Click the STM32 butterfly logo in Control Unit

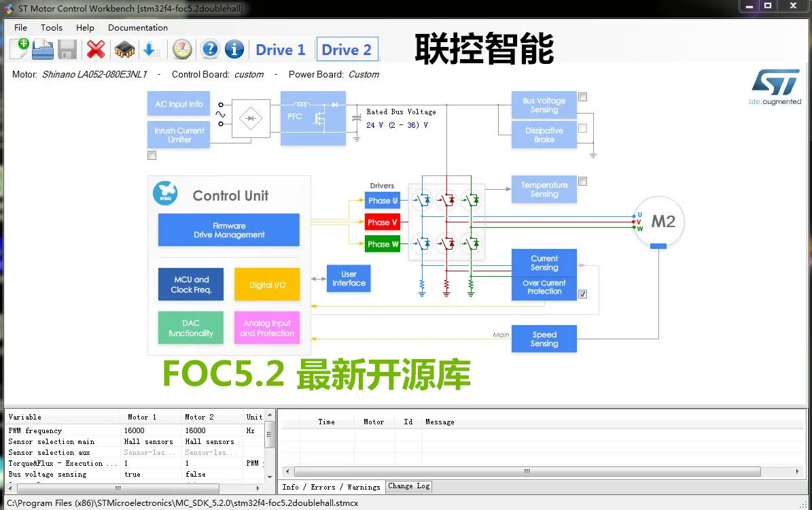click(x=165, y=193)
